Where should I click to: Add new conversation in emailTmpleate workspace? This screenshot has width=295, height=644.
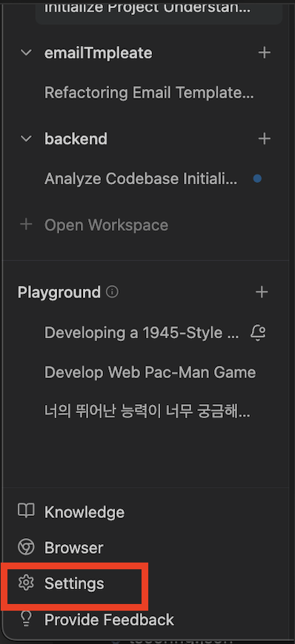pyautogui.click(x=264, y=53)
